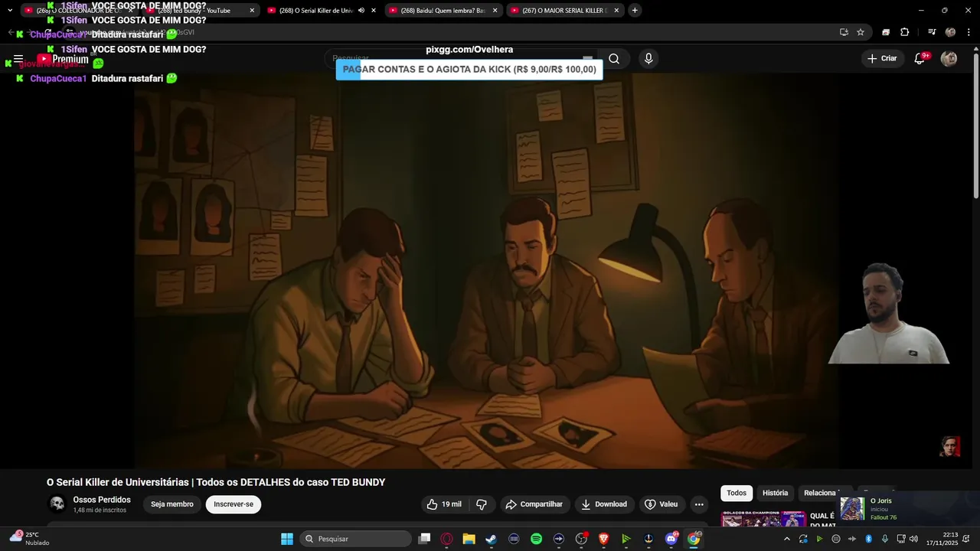Open the weather widget 25°C Nublado
980x551 pixels.
coord(30,538)
